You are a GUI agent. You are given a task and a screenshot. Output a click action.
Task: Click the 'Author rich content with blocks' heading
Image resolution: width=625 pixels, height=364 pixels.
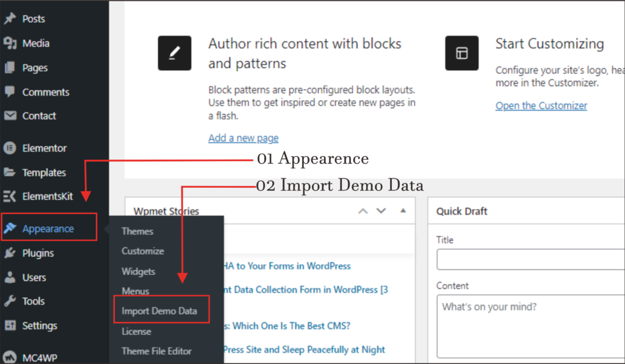(305, 54)
